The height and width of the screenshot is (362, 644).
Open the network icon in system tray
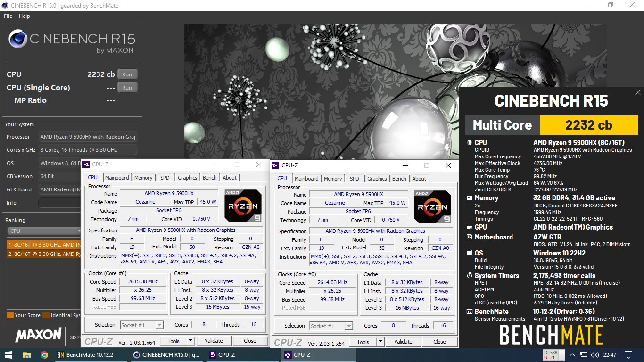coord(584,355)
